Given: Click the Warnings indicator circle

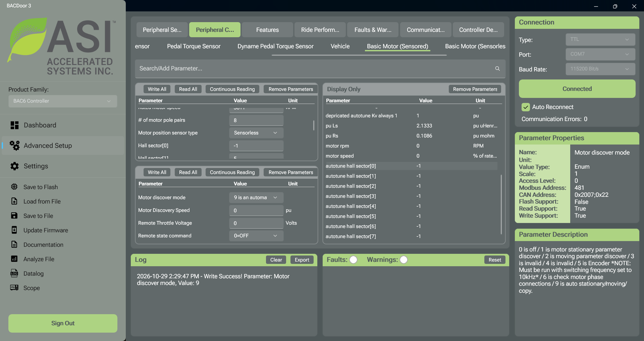Looking at the screenshot, I should point(404,260).
